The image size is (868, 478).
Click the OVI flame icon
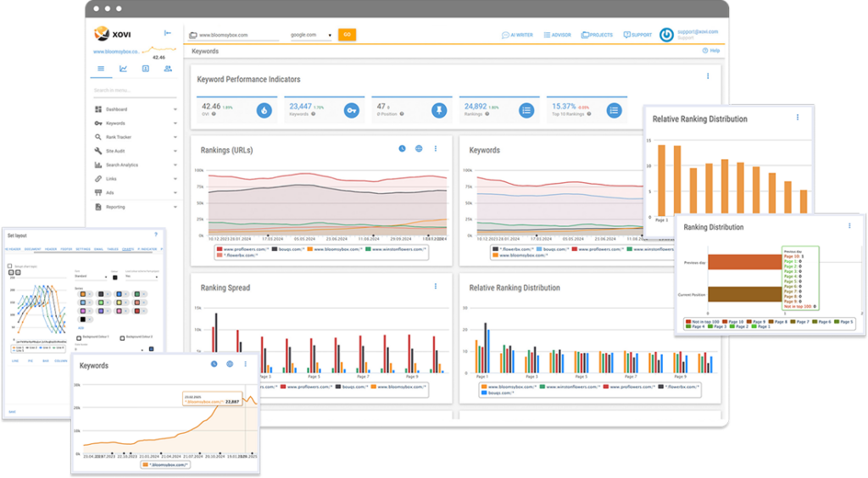(264, 109)
